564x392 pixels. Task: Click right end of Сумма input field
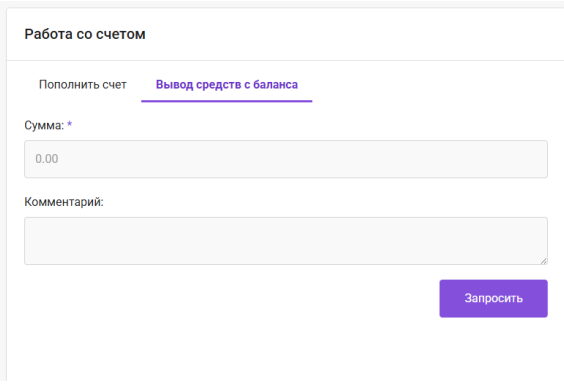[x=536, y=159]
